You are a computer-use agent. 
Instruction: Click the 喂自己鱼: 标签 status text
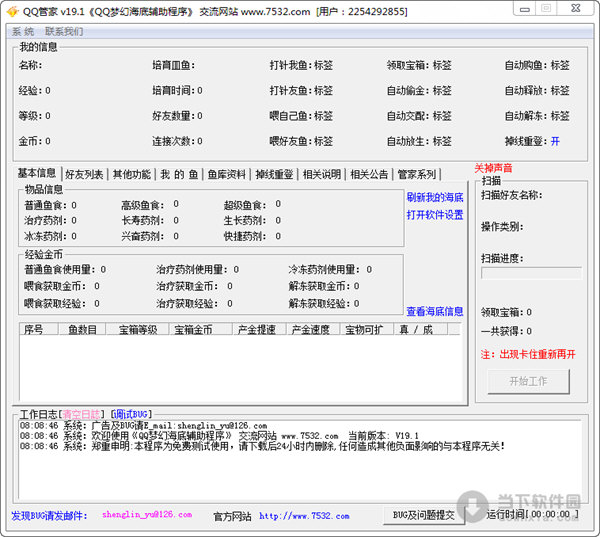click(301, 116)
